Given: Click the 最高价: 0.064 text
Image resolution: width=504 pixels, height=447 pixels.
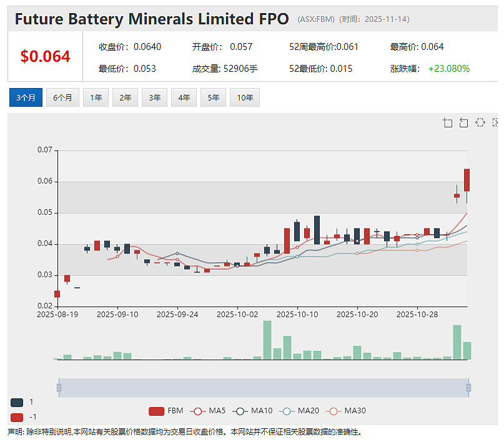Looking at the screenshot, I should click(x=417, y=47).
